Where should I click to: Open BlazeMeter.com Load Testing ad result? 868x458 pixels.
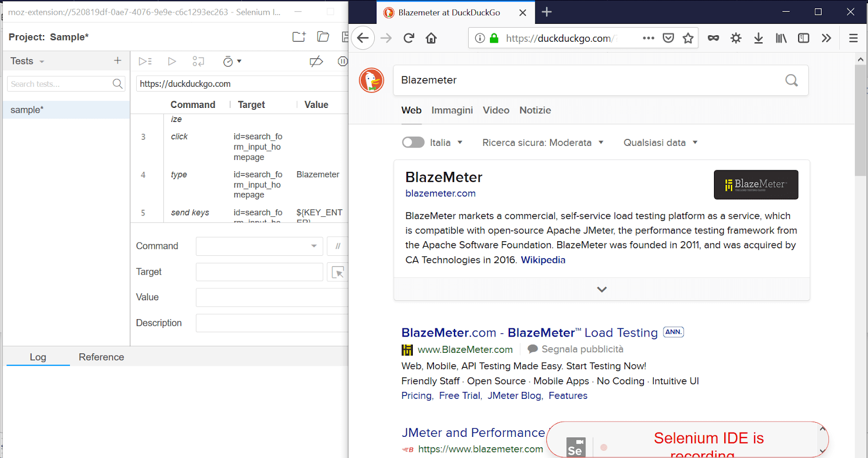(x=529, y=333)
